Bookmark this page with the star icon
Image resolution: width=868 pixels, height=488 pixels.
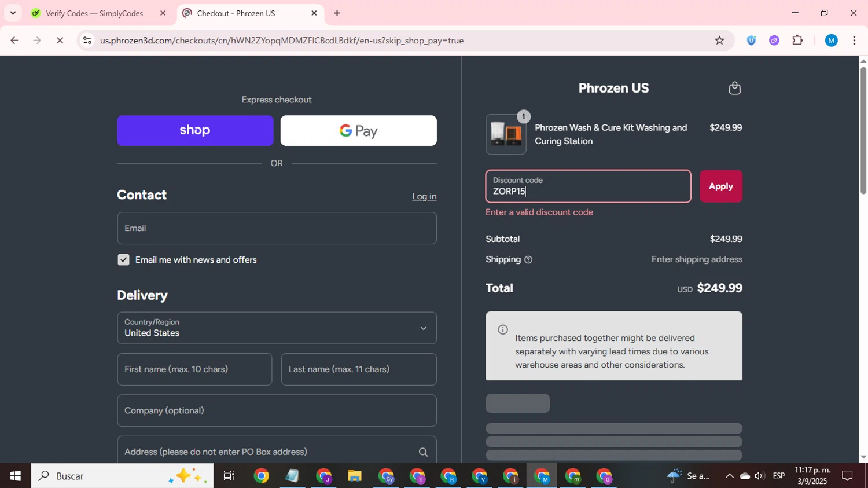(x=719, y=41)
